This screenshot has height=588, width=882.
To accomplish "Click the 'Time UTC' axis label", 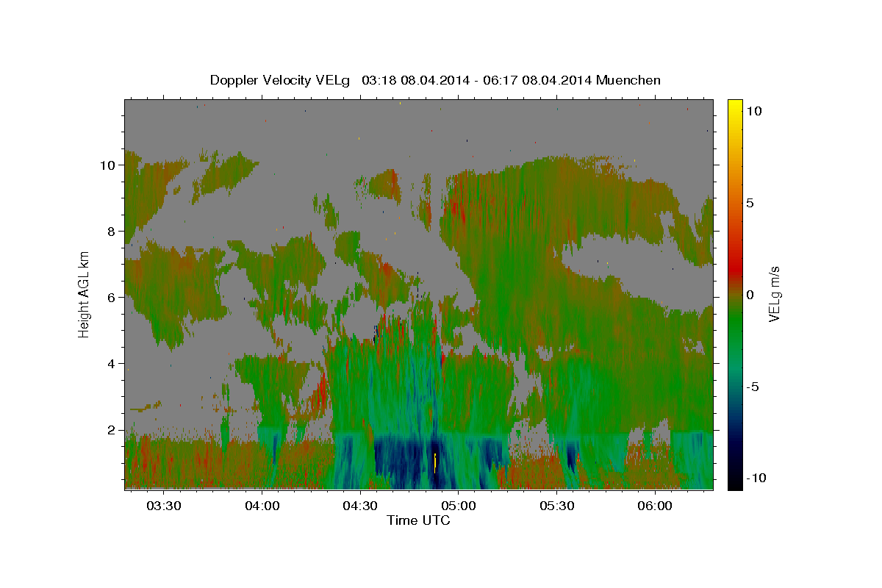I will (x=418, y=520).
